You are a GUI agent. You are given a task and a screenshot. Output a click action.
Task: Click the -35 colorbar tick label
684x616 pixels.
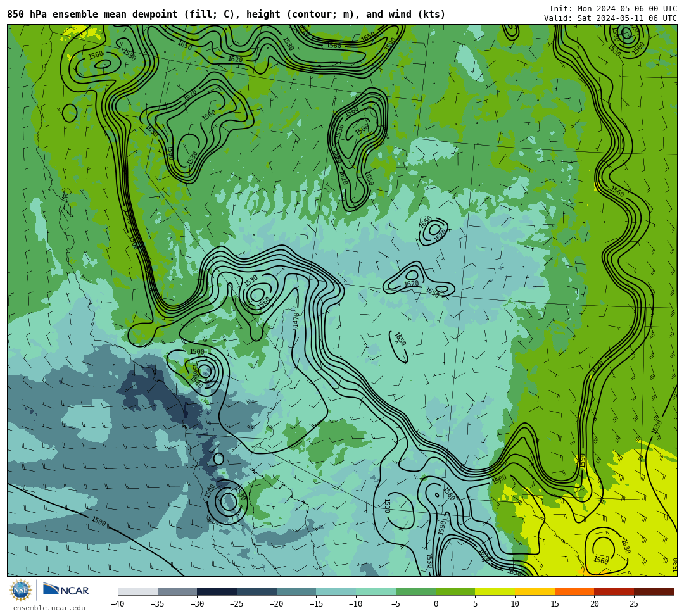pyautogui.click(x=157, y=604)
